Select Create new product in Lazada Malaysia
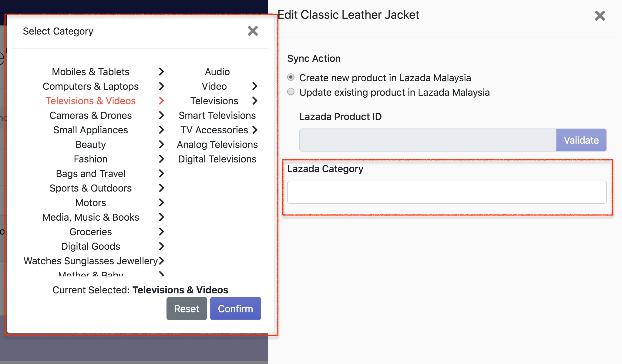 (291, 78)
